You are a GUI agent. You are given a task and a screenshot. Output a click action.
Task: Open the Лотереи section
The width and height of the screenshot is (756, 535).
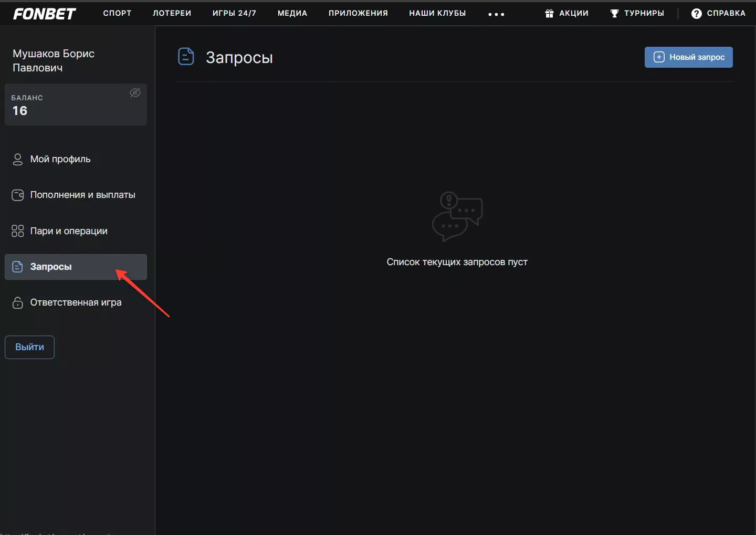click(172, 13)
